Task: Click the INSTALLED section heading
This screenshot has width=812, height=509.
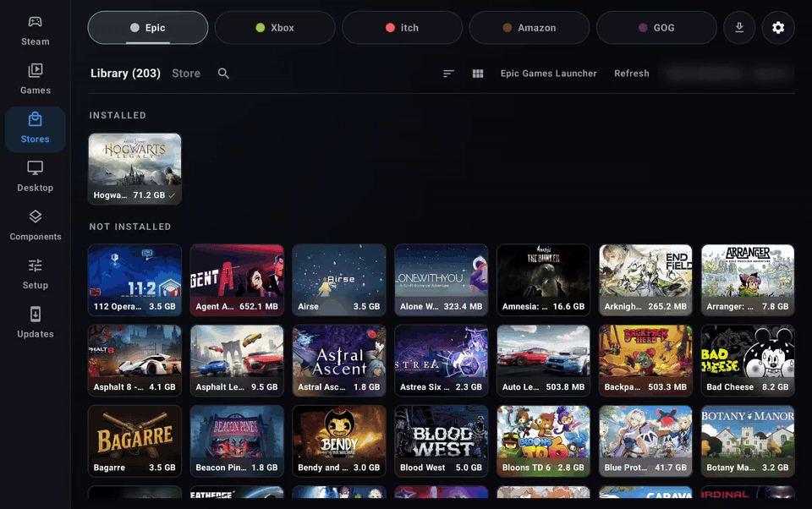Action: 118,116
